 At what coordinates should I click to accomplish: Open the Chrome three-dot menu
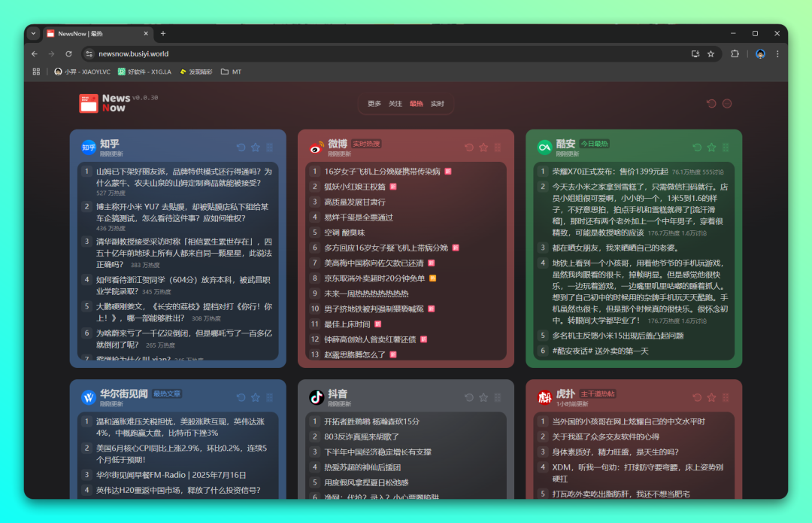pos(777,54)
